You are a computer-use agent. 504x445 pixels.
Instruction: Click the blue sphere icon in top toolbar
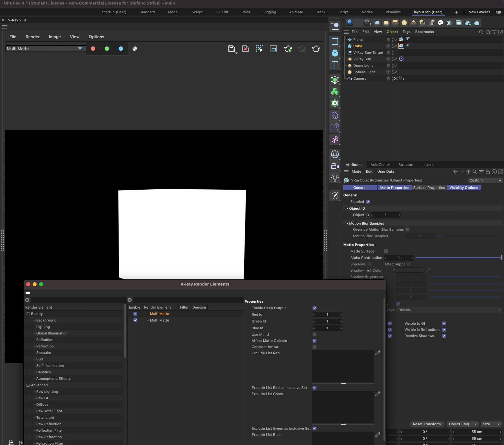coord(350,22)
